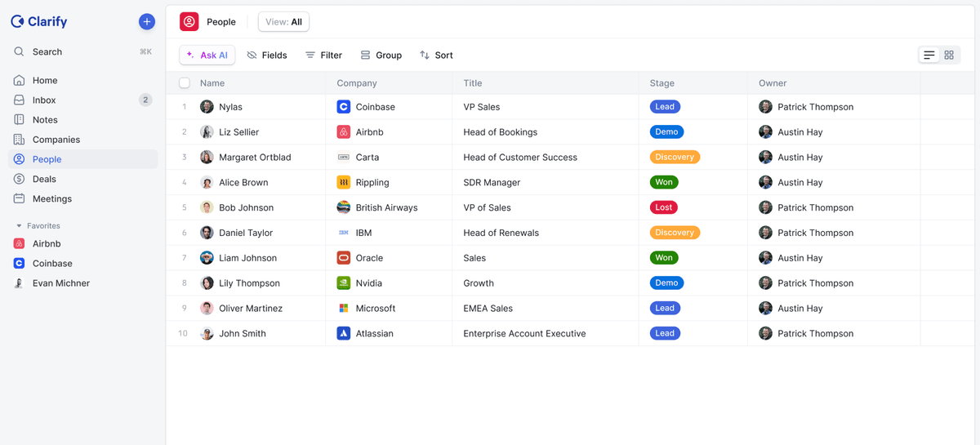Click the Search field in sidebar
Viewport: 980px width, 445px height.
click(82, 51)
